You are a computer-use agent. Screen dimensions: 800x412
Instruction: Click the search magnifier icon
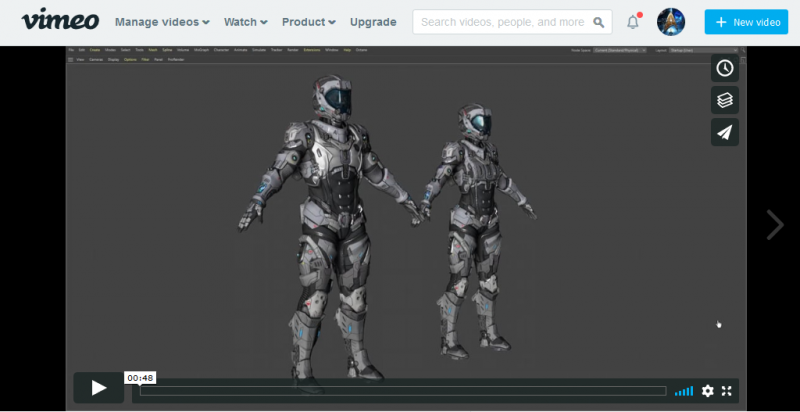click(x=598, y=22)
